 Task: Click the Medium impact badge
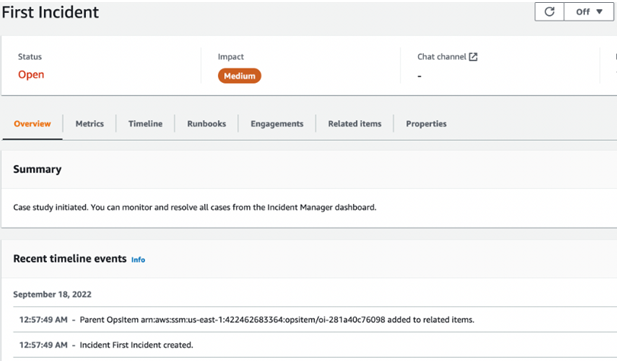(239, 76)
